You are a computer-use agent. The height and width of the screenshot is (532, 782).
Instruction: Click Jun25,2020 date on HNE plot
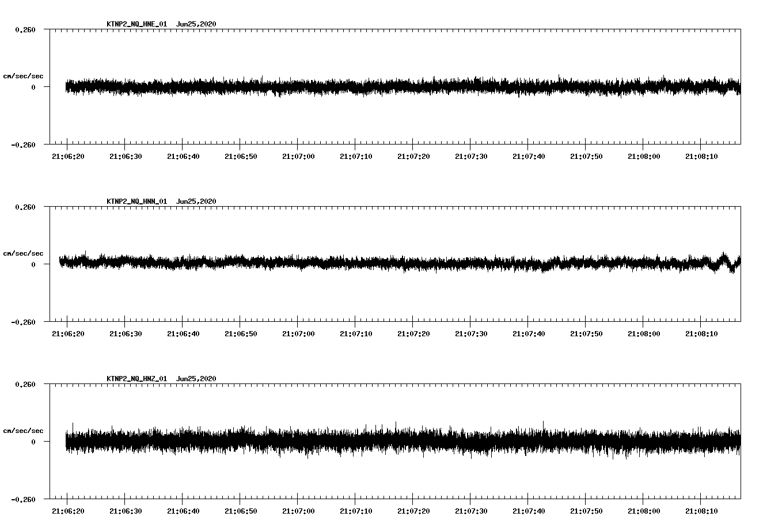(196, 24)
